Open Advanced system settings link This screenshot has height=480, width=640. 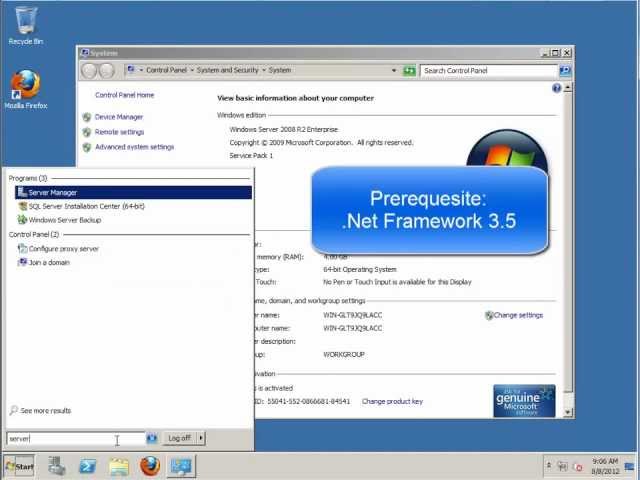(134, 147)
